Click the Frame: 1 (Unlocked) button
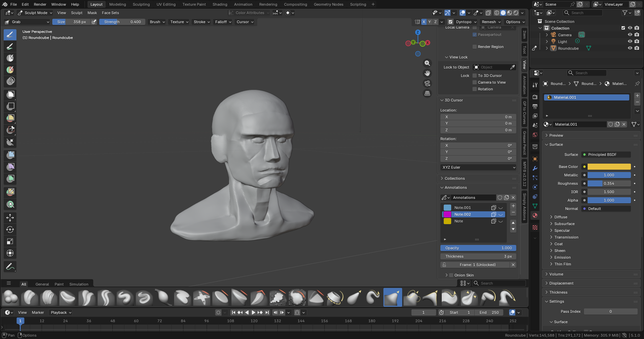 (x=478, y=264)
